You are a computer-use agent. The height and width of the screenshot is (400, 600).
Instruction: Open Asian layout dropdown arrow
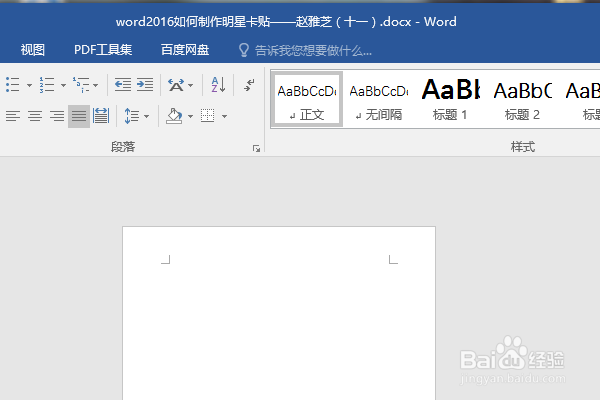point(190,85)
